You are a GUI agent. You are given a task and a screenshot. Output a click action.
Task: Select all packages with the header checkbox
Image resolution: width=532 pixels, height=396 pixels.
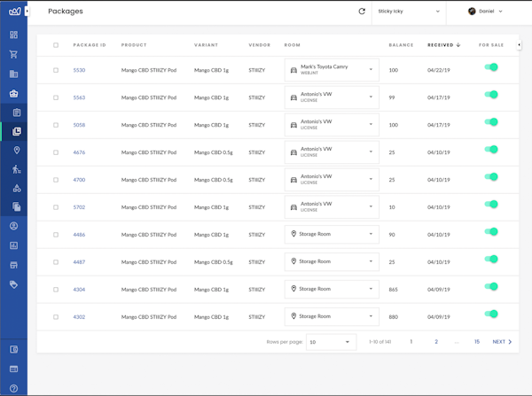[x=56, y=44]
